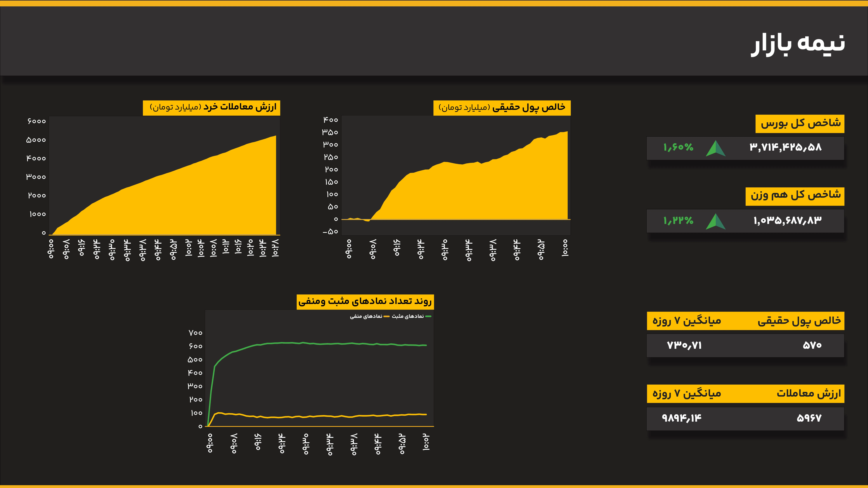Click the yellow legend marker for نمادهای منفی
Image resolution: width=868 pixels, height=488 pixels.
tap(386, 316)
